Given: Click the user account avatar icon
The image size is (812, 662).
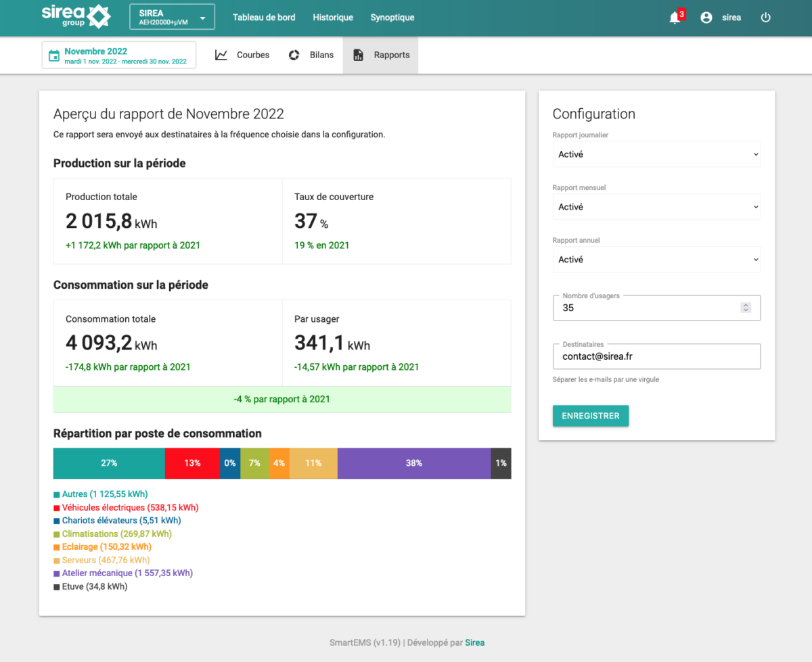Looking at the screenshot, I should pos(706,18).
